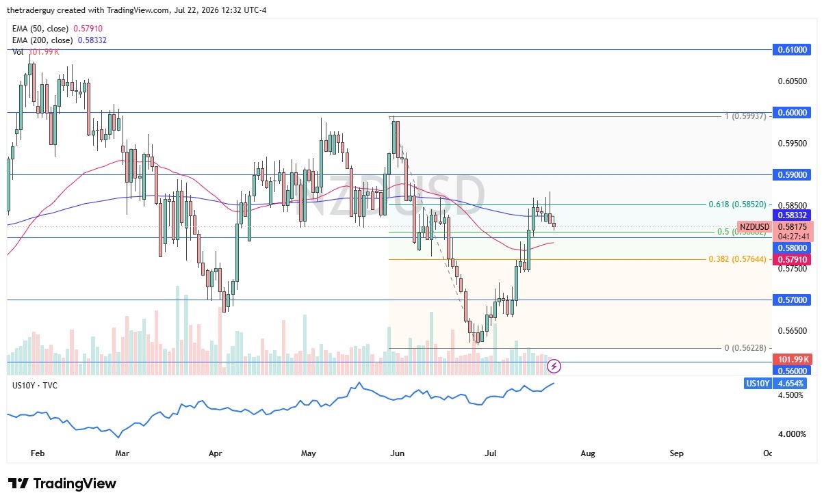Click the US10Y blue axis tag
This screenshot has height=504, width=824.
(758, 384)
